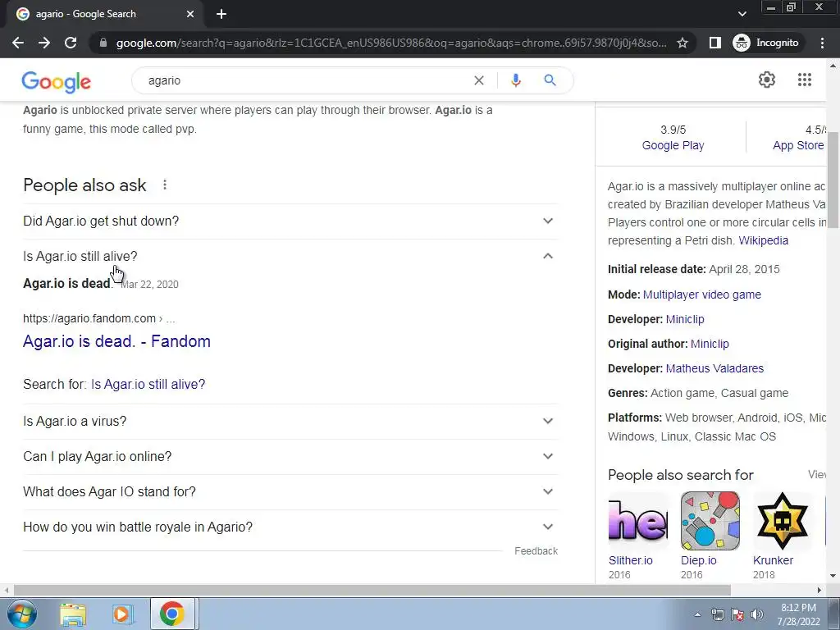Image resolution: width=840 pixels, height=630 pixels.
Task: Click the Chrome taskbar icon
Action: pos(172,614)
